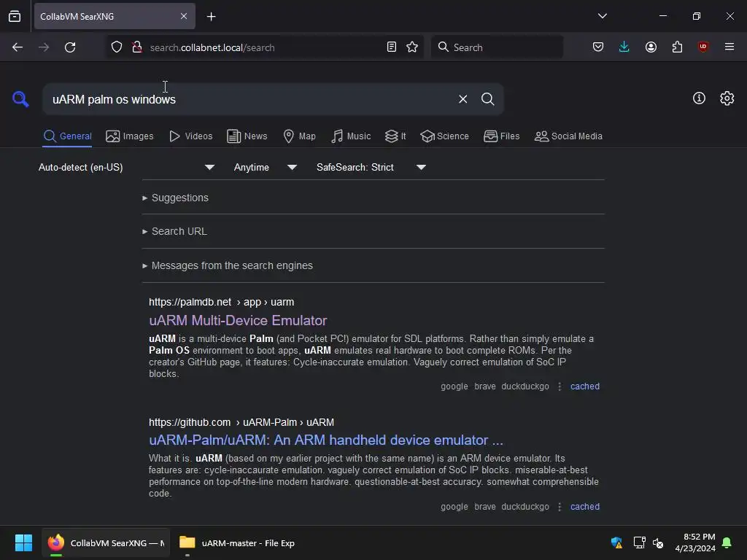Click the muted volume tray icon
The height and width of the screenshot is (560, 747).
[x=659, y=542]
